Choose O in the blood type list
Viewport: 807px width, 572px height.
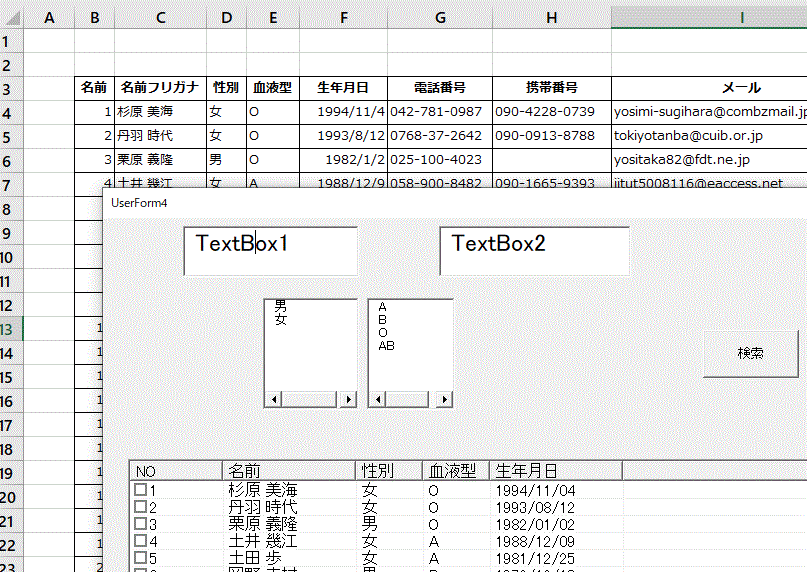pyautogui.click(x=383, y=333)
